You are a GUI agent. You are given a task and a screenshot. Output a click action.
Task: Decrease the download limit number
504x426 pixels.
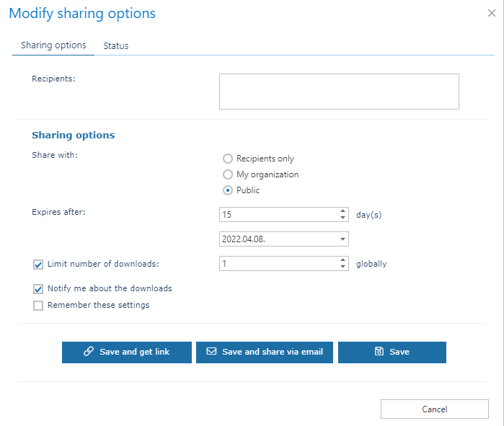pos(342,267)
